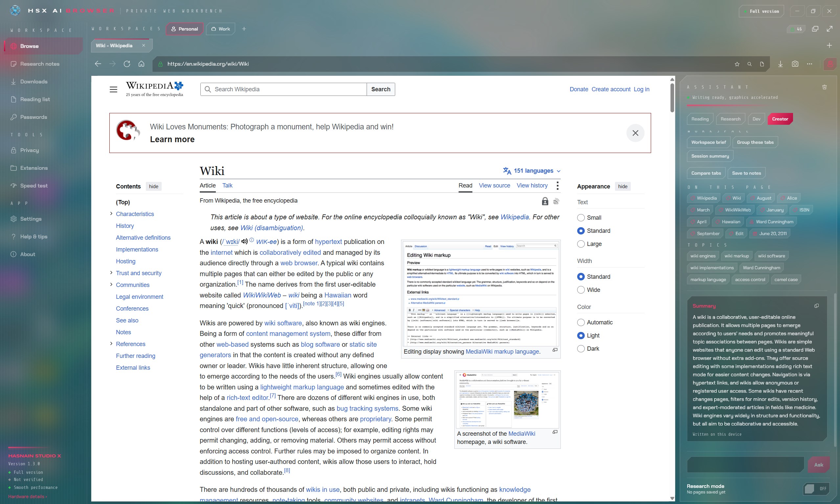Open Hardware details link
Screen dimensions: 840x504
(x=28, y=496)
